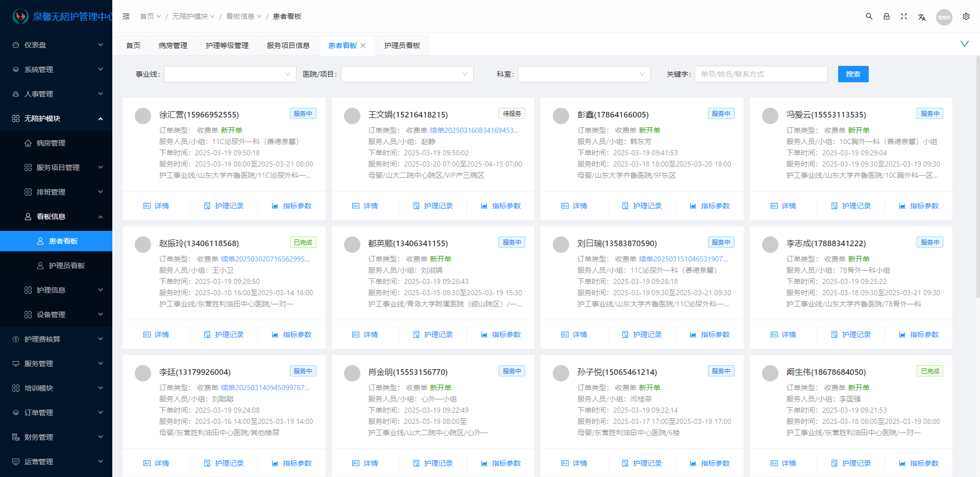Expand 财务管理 menu in sidebar
The height and width of the screenshot is (477, 980).
(x=56, y=437)
